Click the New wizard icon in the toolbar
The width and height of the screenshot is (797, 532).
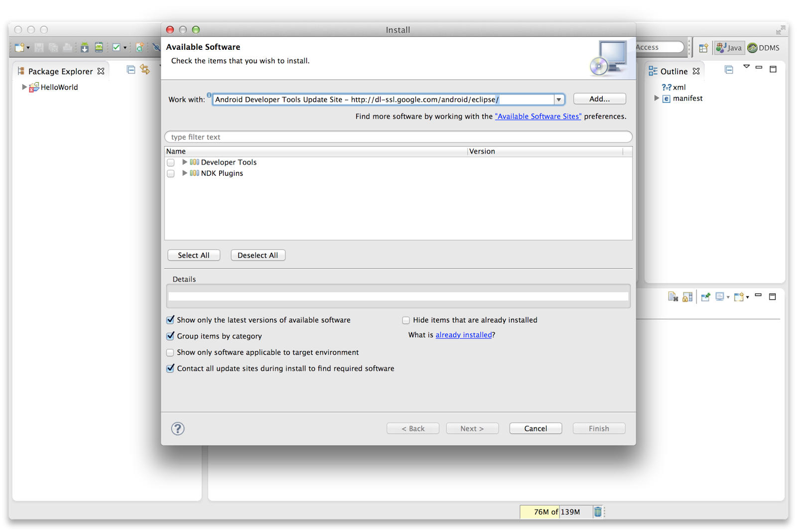19,47
